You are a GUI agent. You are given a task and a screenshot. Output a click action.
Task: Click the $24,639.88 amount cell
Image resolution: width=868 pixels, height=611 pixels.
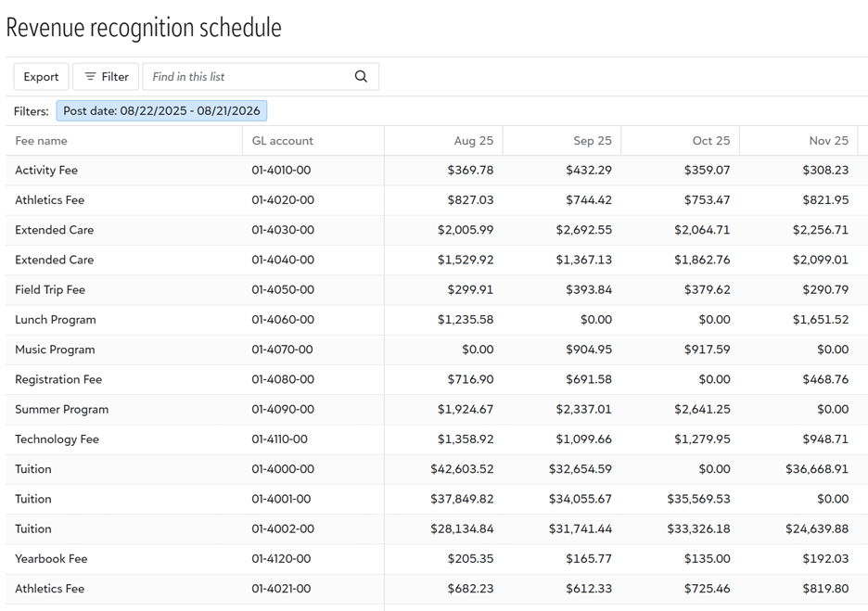[817, 528]
